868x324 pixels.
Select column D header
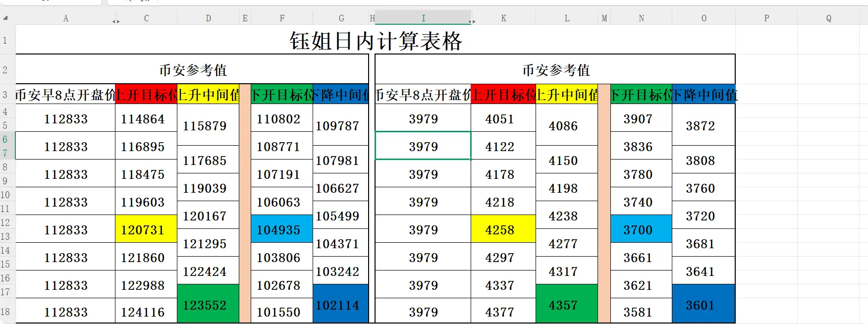coord(208,18)
